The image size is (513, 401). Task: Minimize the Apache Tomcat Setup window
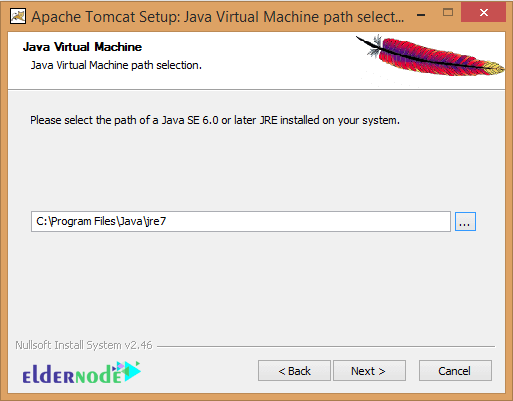[421, 15]
